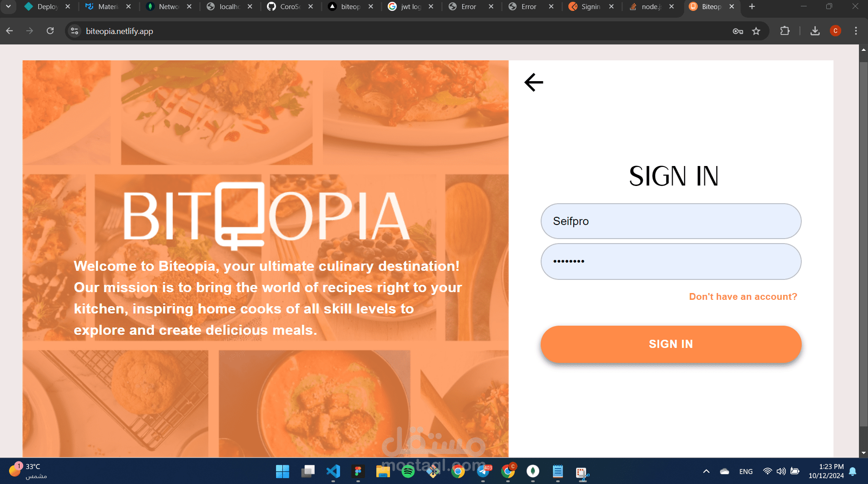The height and width of the screenshot is (484, 868).
Task: Open the site information icon in the address bar
Action: pos(74,31)
